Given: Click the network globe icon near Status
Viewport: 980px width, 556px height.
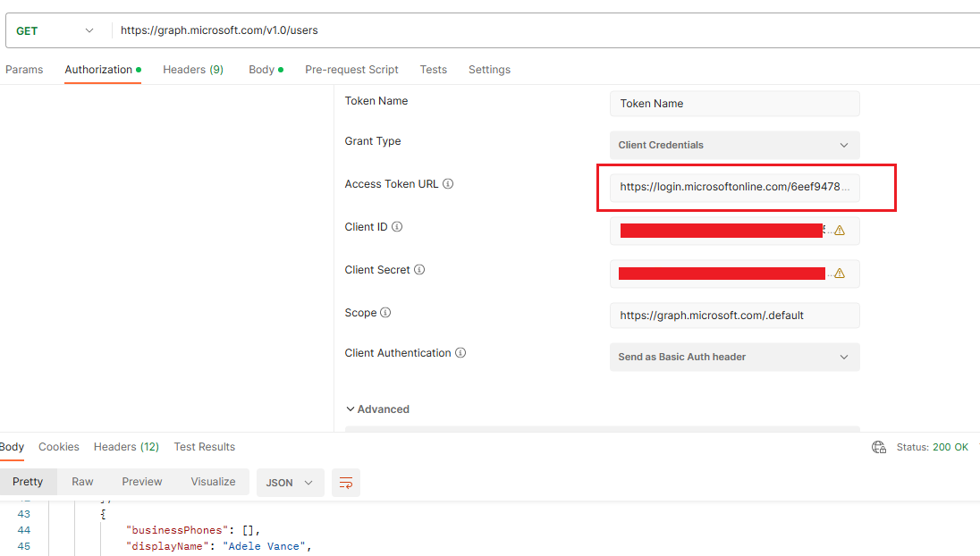Looking at the screenshot, I should pyautogui.click(x=879, y=447).
